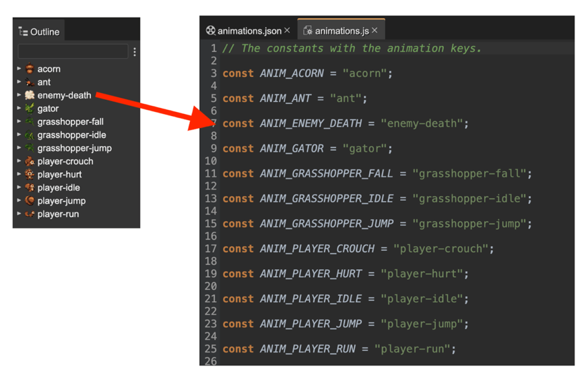Click line number 13 in the gutter
Viewport: 588px width, 379px height.
[x=210, y=198]
